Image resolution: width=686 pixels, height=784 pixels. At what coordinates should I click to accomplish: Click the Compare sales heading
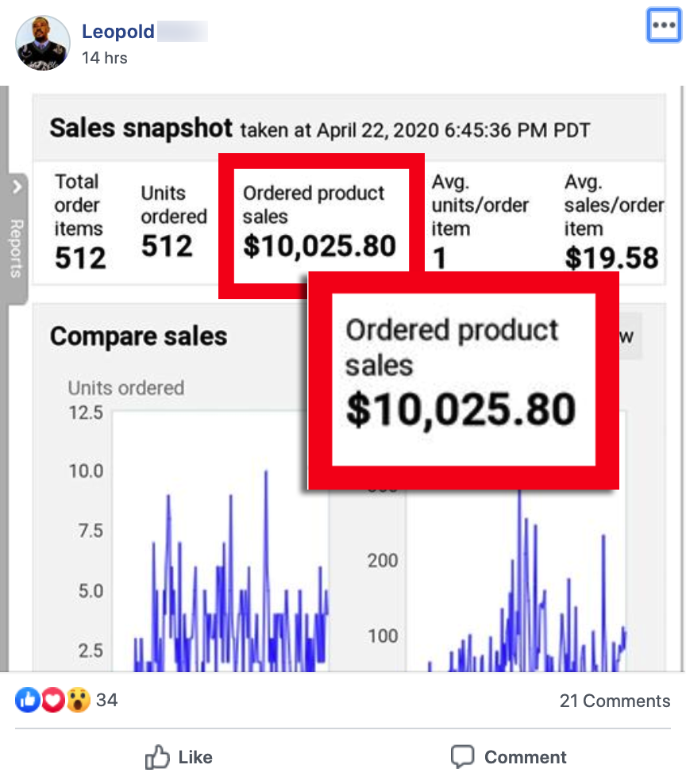[x=138, y=336]
